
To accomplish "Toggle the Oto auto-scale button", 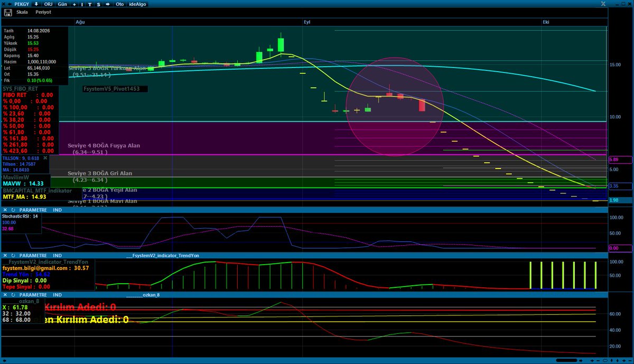I will pyautogui.click(x=119, y=4).
